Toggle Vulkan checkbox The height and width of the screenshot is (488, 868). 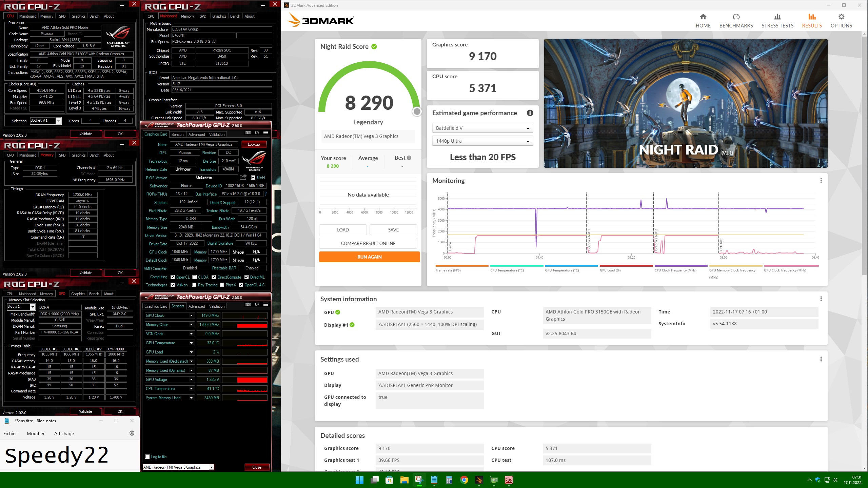[173, 285]
